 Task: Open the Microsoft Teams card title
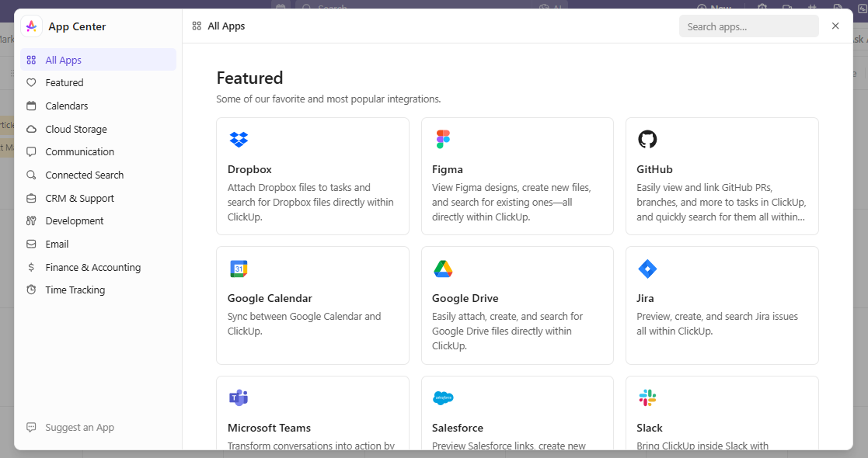coord(269,428)
